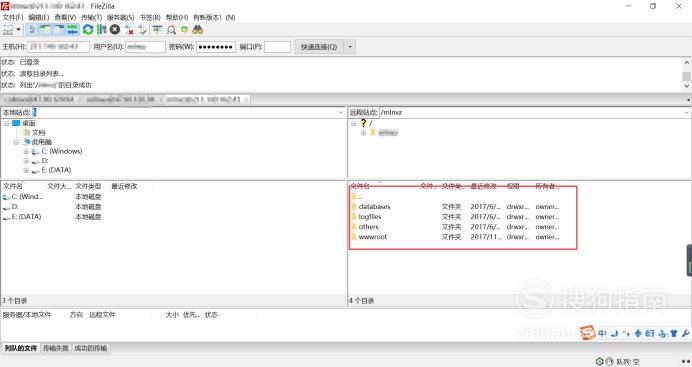This screenshot has width=692, height=367.
Task: Click the reconnect to server icon
Action: pyautogui.click(x=142, y=30)
